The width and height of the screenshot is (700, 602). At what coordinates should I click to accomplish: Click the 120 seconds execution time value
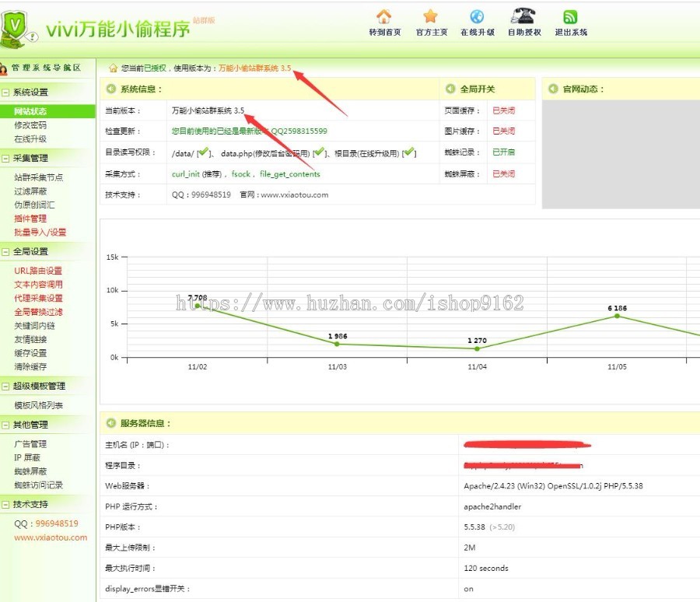[x=485, y=568]
